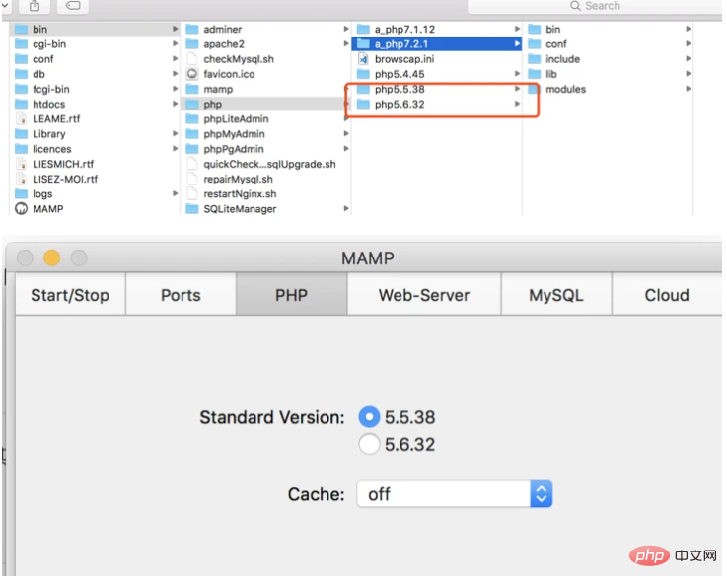Select the php folder in second column
Image resolution: width=727 pixels, height=588 pixels.
[x=266, y=104]
